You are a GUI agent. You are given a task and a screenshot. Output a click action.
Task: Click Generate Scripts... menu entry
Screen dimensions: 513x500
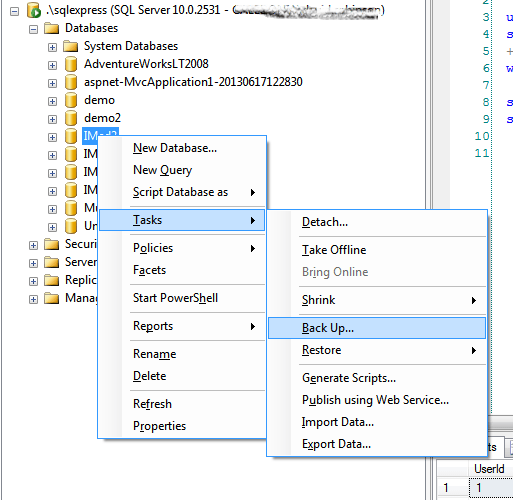377,378
